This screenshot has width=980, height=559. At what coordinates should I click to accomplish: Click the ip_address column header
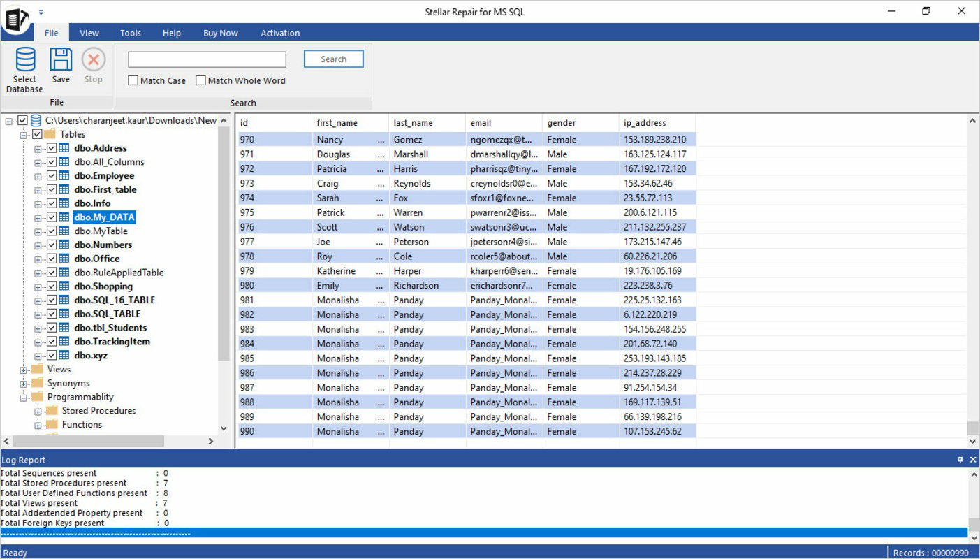click(x=657, y=123)
